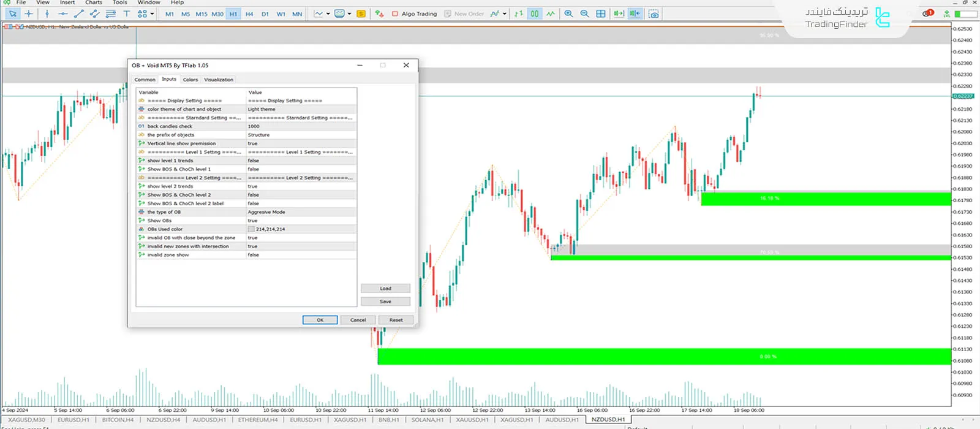Switch to the Colors tab
This screenshot has width=980, height=429.
[190, 80]
